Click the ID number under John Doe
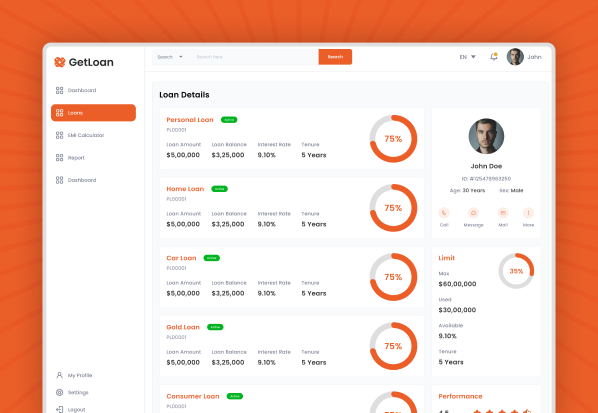This screenshot has width=598, height=413. click(486, 178)
